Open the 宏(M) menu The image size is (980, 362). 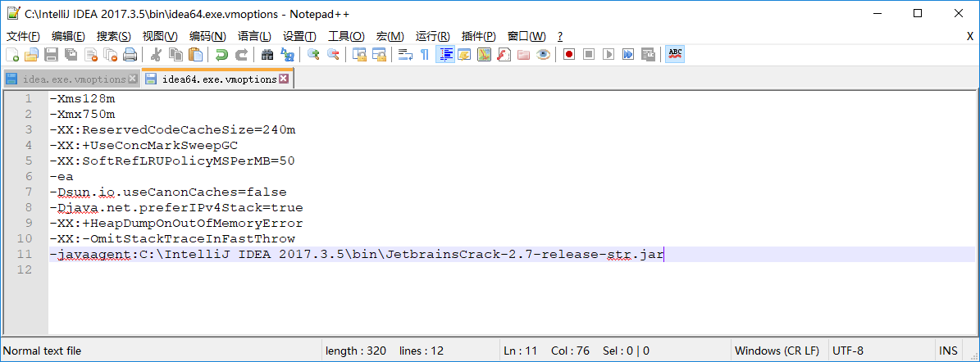point(390,36)
